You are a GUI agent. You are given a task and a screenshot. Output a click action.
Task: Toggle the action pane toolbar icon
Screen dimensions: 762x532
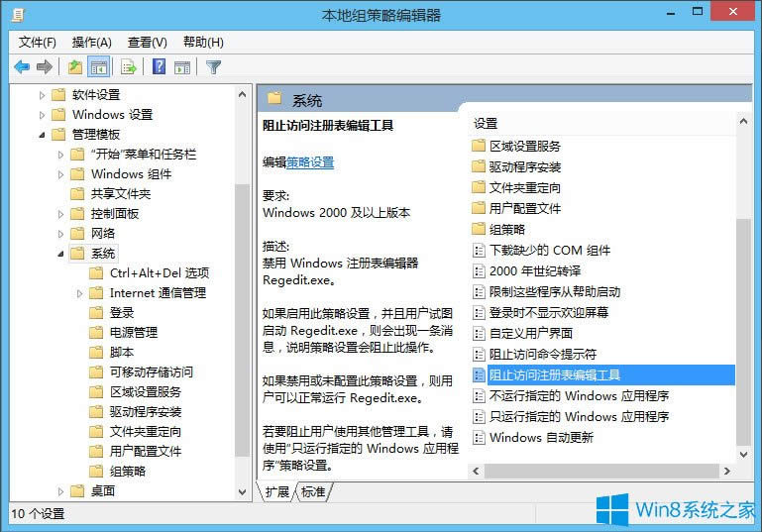point(182,67)
